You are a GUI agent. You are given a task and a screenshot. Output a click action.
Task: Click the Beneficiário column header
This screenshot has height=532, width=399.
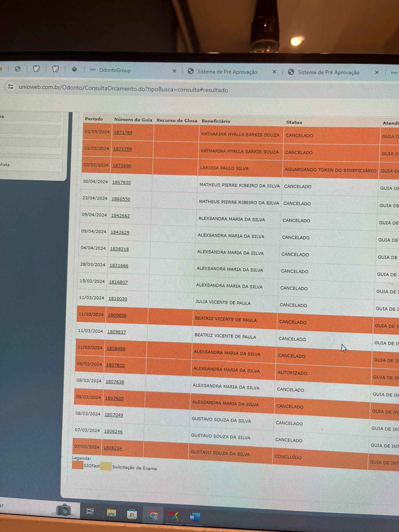click(216, 121)
